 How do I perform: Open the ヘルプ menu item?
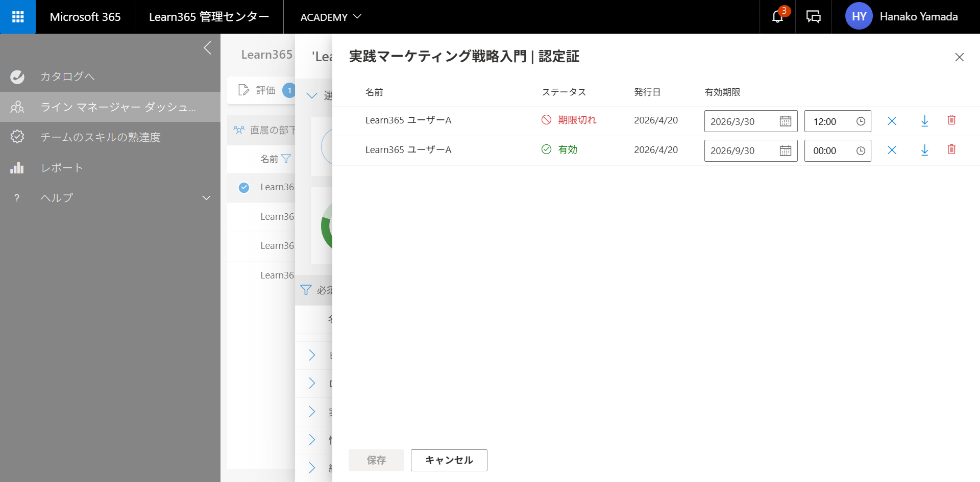[x=110, y=198]
